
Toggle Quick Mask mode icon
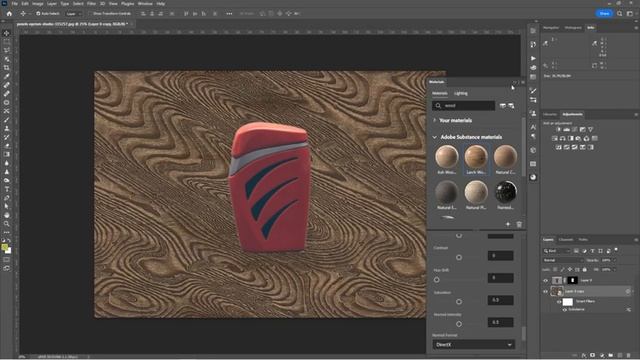click(7, 260)
